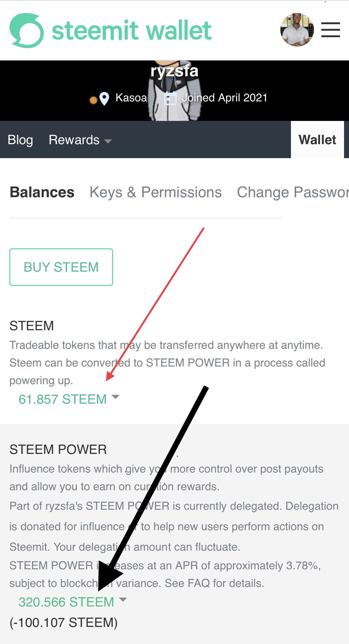Open Keys & Permissions
The width and height of the screenshot is (349, 644).
pyautogui.click(x=156, y=192)
